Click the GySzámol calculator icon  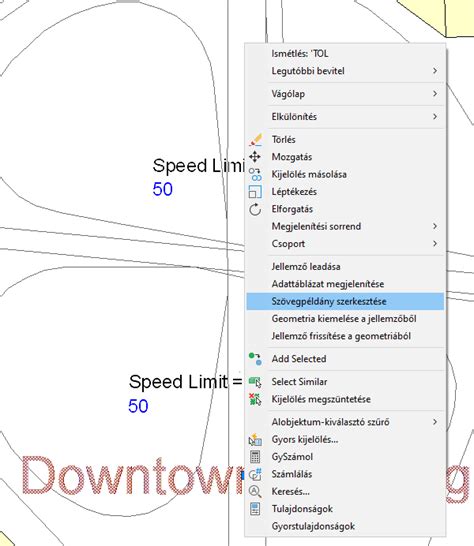coord(255,457)
